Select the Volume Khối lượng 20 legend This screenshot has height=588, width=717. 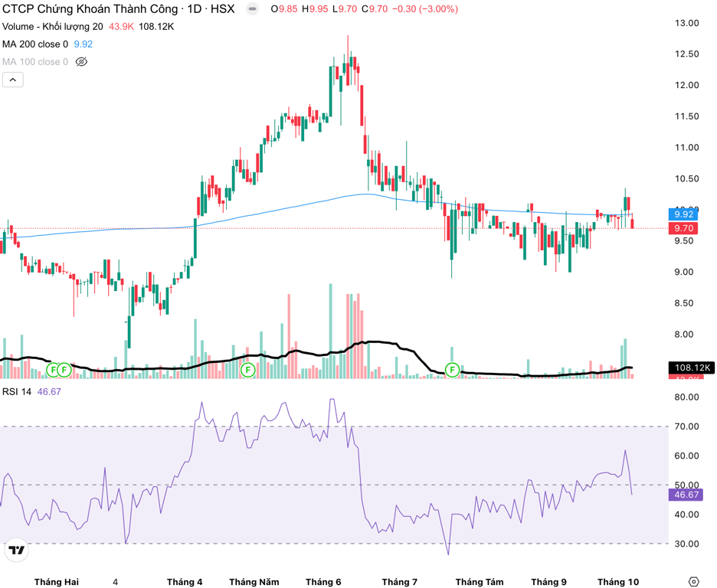point(53,27)
